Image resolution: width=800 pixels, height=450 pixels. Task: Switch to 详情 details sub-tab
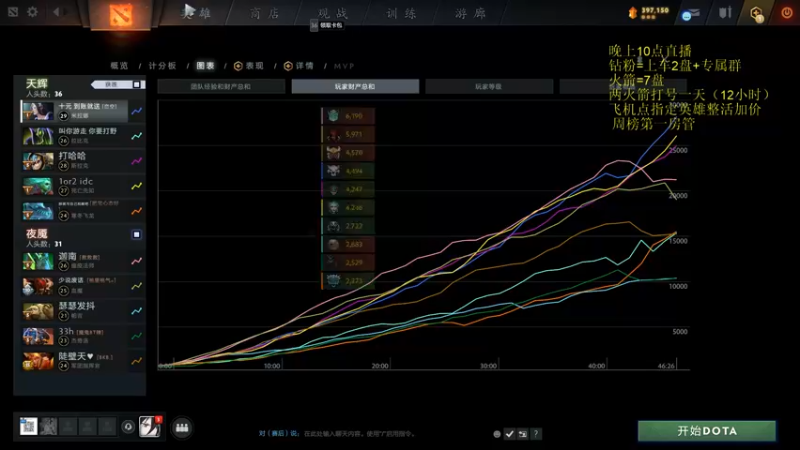298,66
